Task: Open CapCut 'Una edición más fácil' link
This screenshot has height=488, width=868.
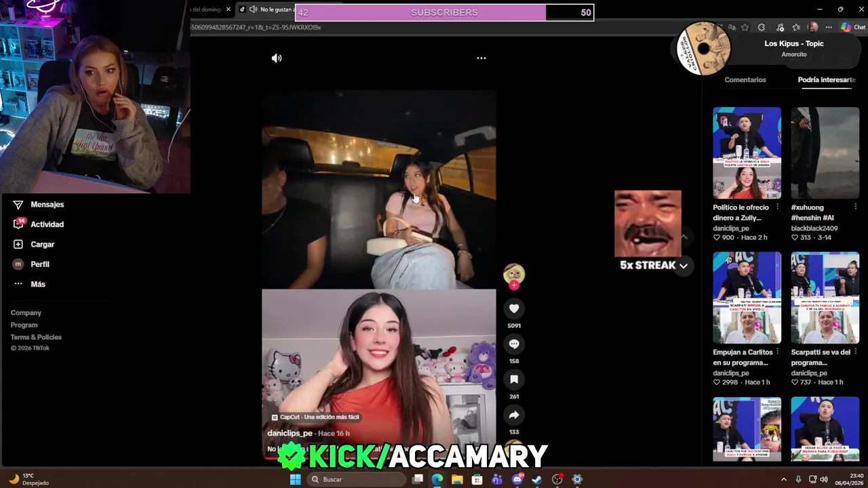Action: 315,417
